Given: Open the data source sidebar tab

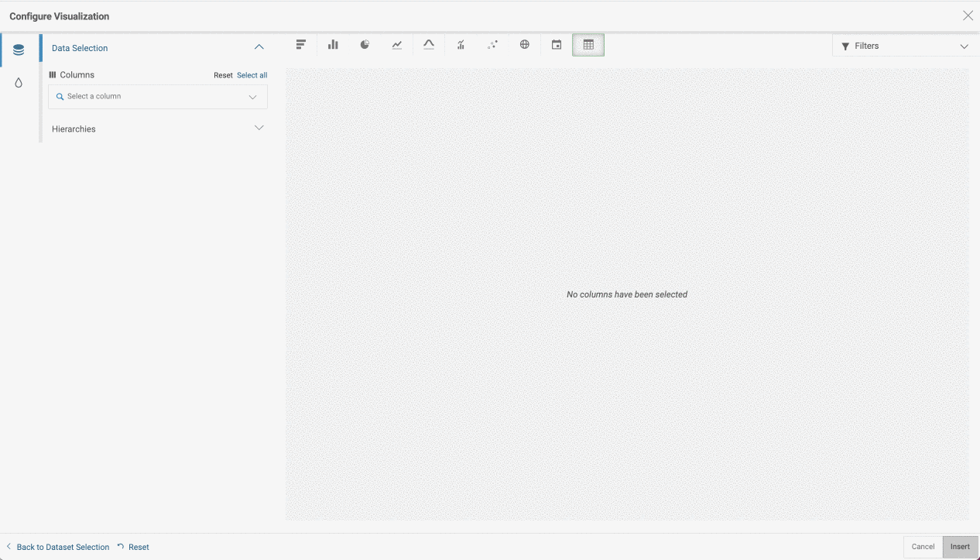Looking at the screenshot, I should 19,50.
